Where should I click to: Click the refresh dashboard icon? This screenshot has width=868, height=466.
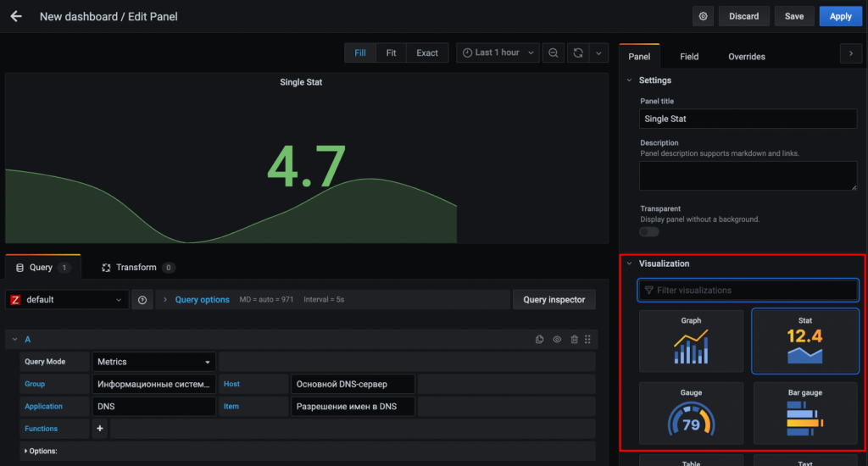578,53
